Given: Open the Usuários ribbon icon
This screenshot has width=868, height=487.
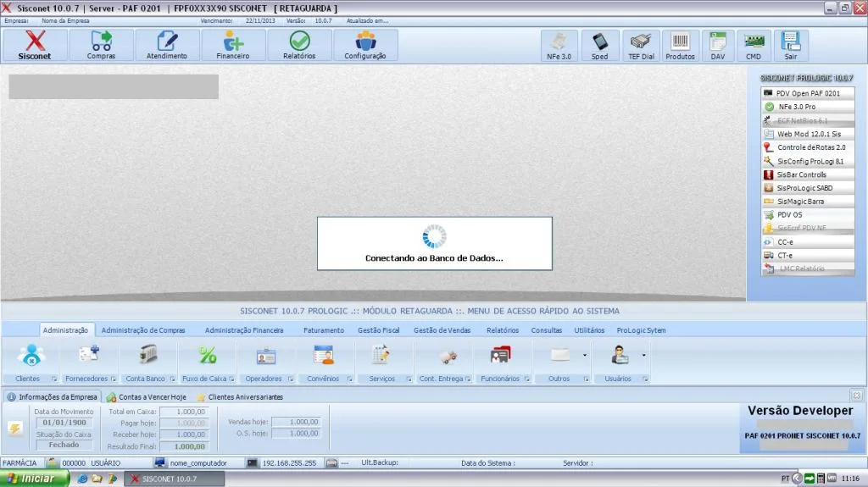Looking at the screenshot, I should click(620, 355).
